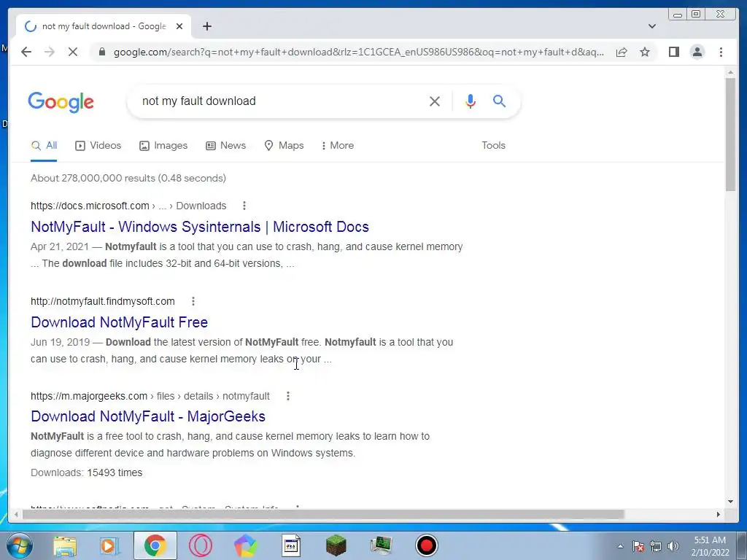The height and width of the screenshot is (560, 747).
Task: Open the colorful polygon taskbar app
Action: pos(245,545)
